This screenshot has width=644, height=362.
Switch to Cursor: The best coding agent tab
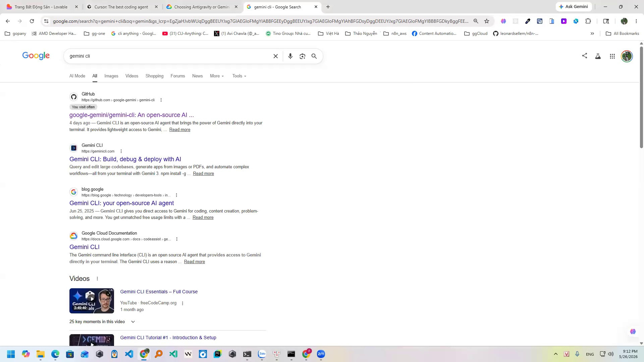click(121, 7)
